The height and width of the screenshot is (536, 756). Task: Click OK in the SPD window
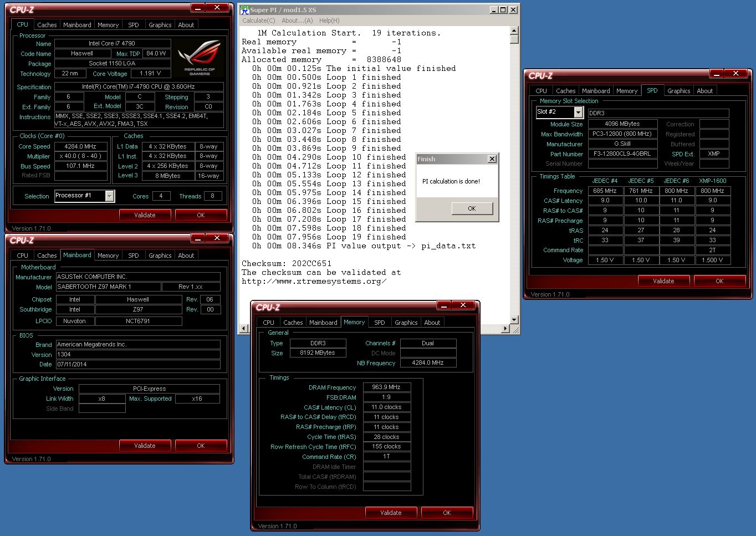[x=719, y=281]
